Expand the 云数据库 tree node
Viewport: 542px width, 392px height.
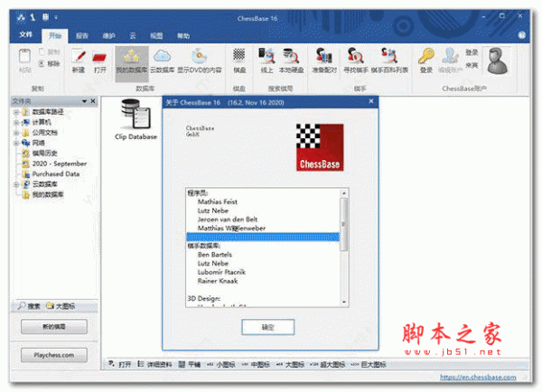[x=15, y=184]
